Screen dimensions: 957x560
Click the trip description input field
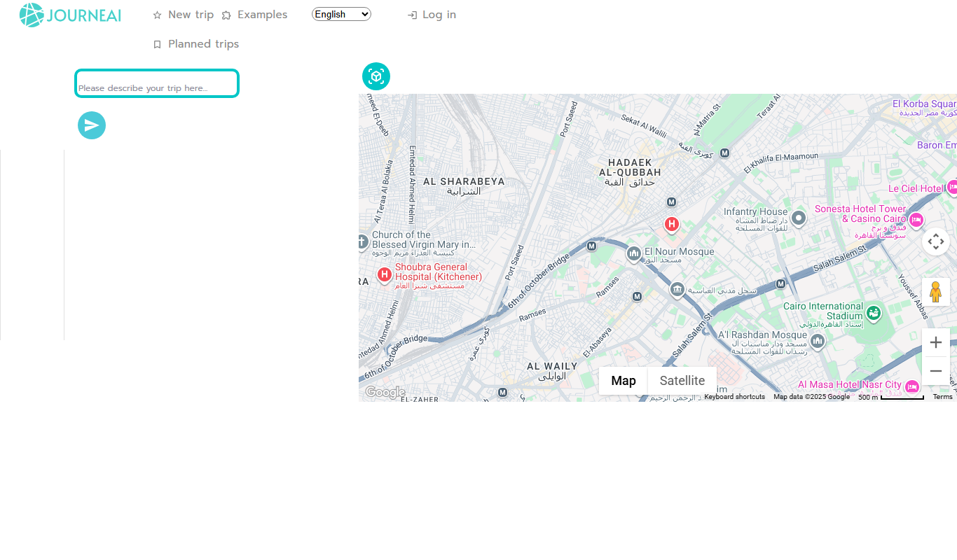(157, 83)
